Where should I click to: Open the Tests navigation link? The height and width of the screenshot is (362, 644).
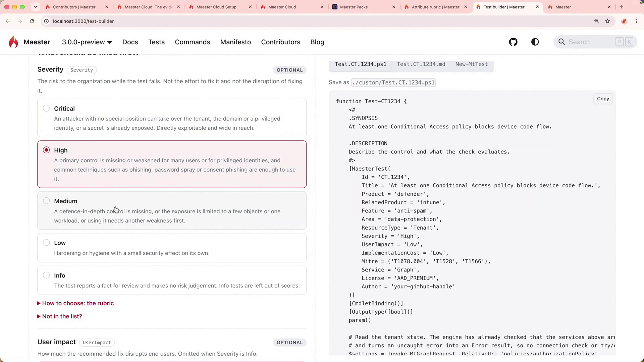tap(156, 42)
